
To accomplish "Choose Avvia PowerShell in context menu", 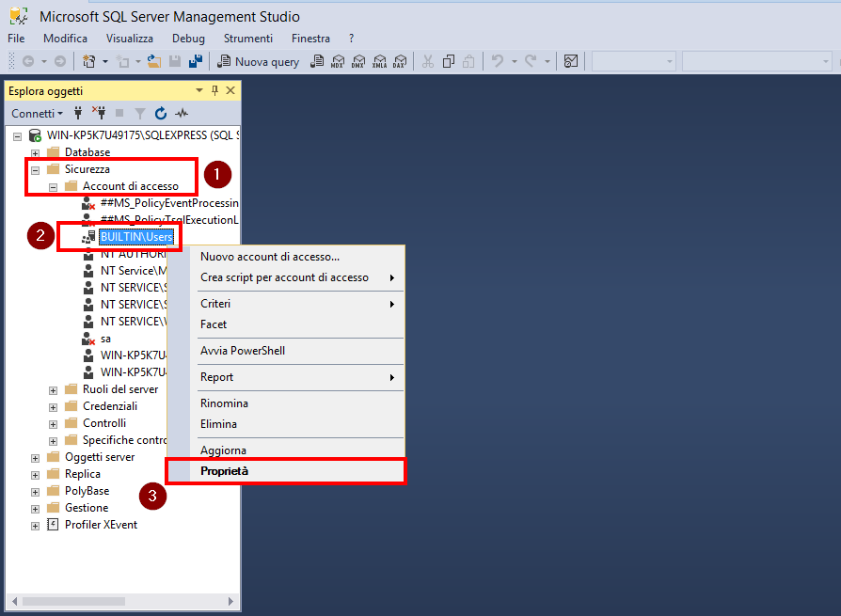I will click(x=286, y=351).
